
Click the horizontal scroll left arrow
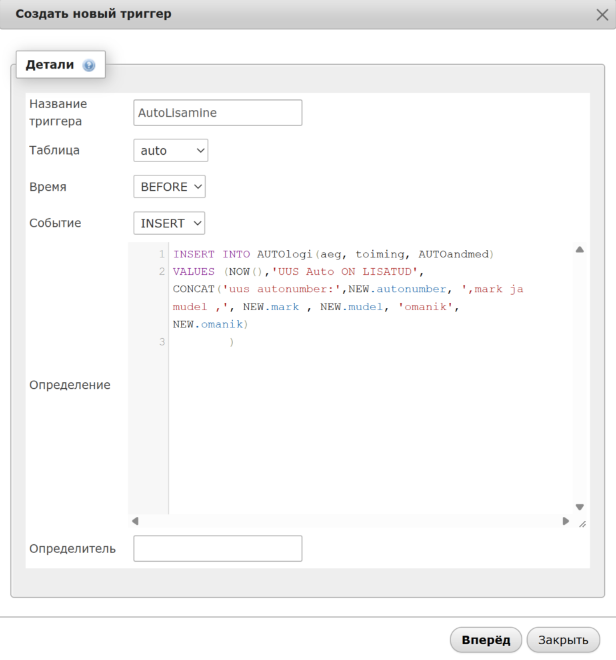pos(135,521)
